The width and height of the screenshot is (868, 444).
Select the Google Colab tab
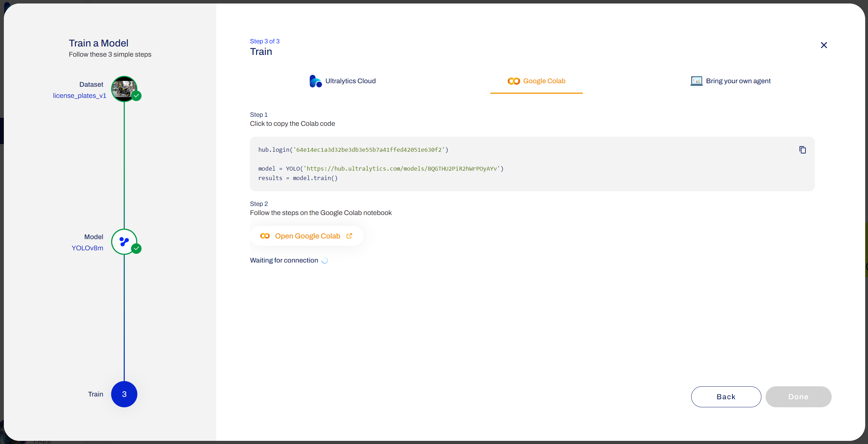click(x=536, y=81)
